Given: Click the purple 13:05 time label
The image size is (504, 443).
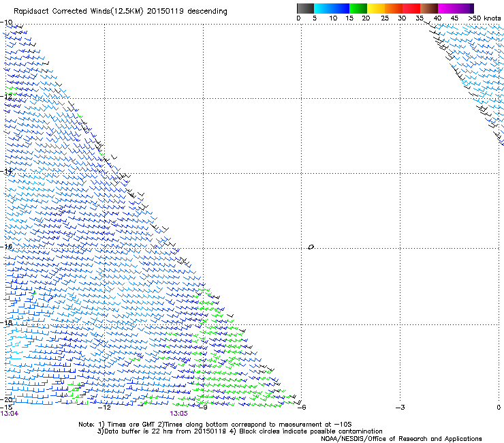Looking at the screenshot, I should pyautogui.click(x=178, y=414).
